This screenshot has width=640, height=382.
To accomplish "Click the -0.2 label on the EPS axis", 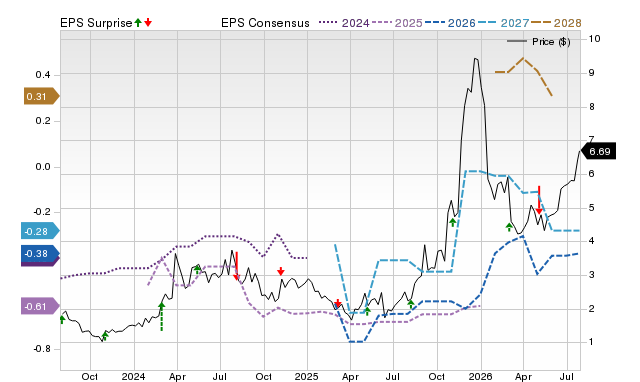I will point(41,212).
